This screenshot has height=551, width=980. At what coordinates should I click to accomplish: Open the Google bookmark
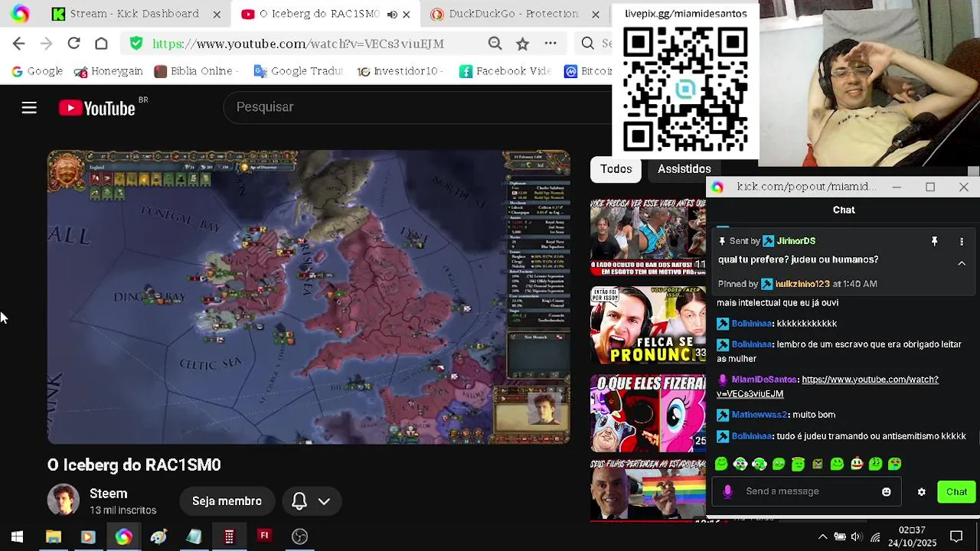(38, 71)
